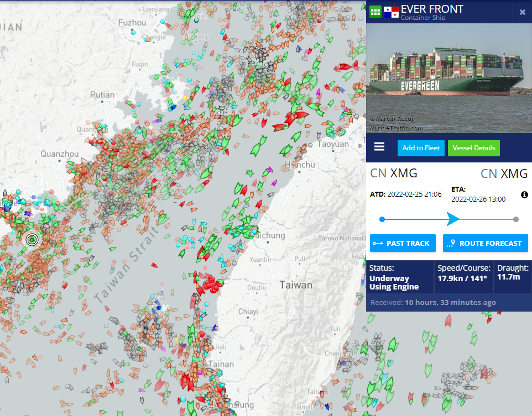
Task: Click the Fuzhou city label on map
Action: pos(133,23)
